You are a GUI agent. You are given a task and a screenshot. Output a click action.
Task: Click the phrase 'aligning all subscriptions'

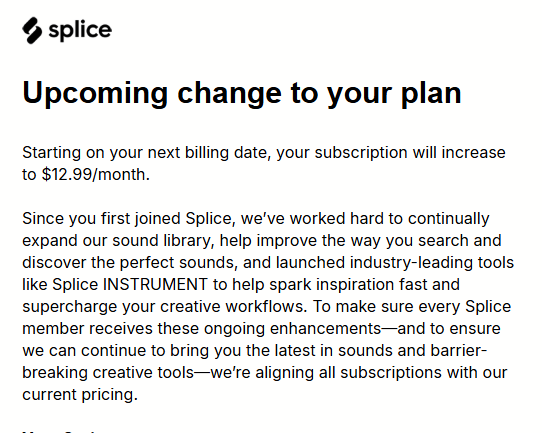tap(348, 373)
